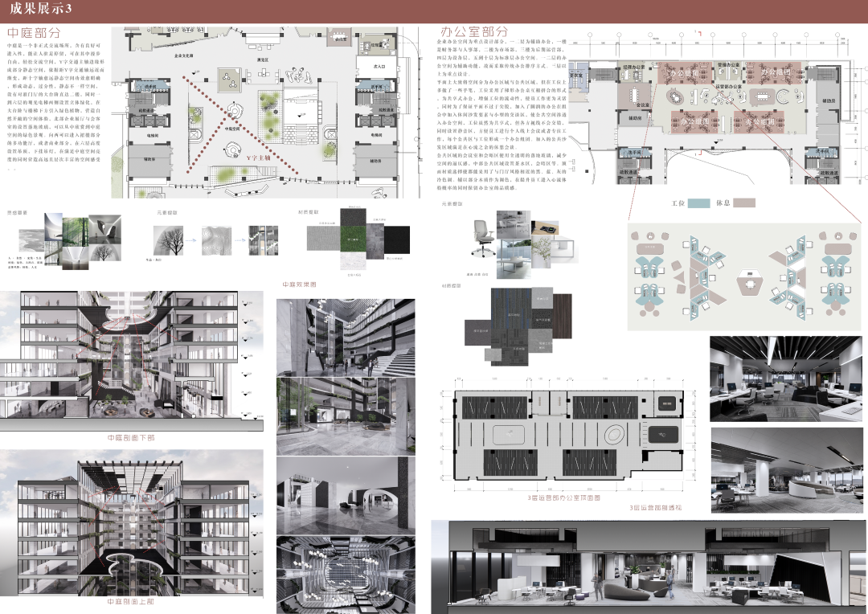
Task: Select the office chair image in 元素提取
Action: click(483, 238)
